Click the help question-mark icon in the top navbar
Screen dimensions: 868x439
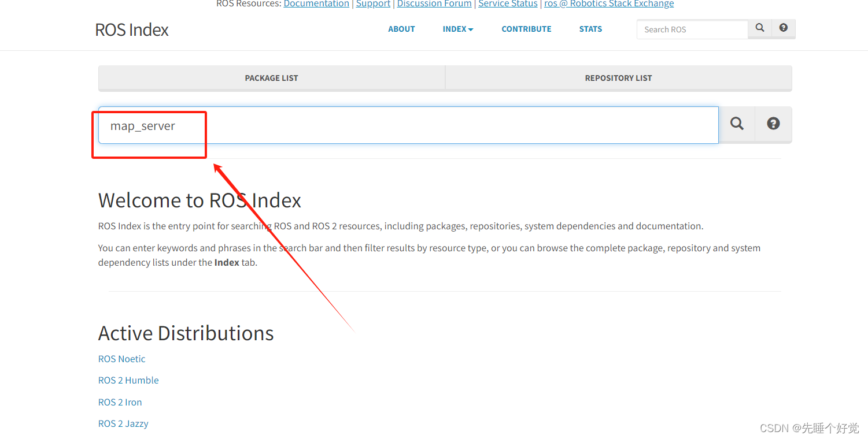coord(784,28)
